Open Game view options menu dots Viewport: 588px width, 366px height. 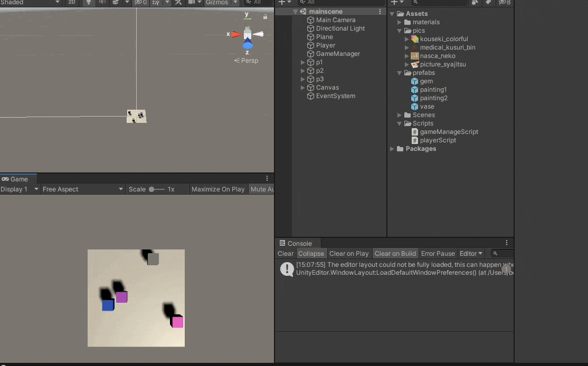coord(267,178)
